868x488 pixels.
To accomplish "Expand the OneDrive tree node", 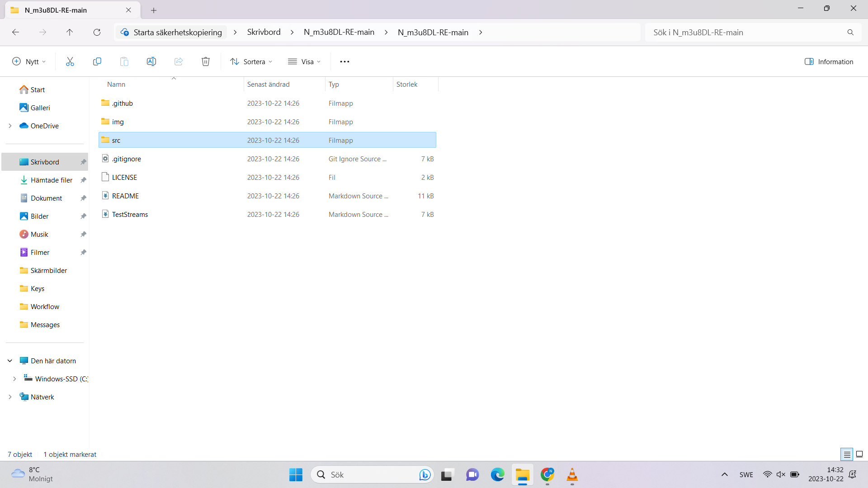I will (x=10, y=126).
